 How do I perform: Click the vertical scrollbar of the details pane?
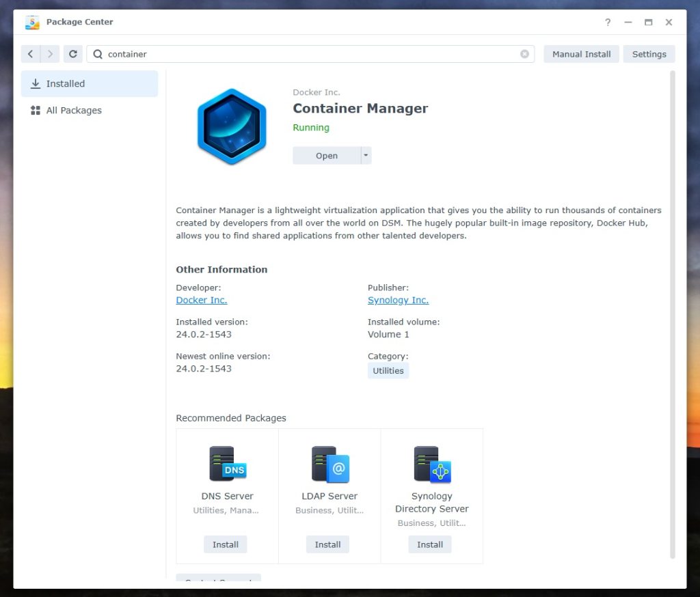coord(673,315)
